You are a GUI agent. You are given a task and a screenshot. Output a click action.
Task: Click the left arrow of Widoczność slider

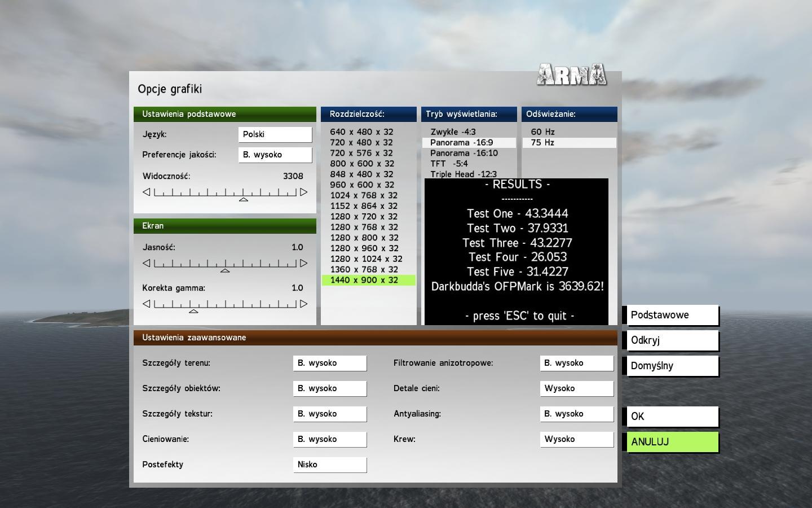147,192
